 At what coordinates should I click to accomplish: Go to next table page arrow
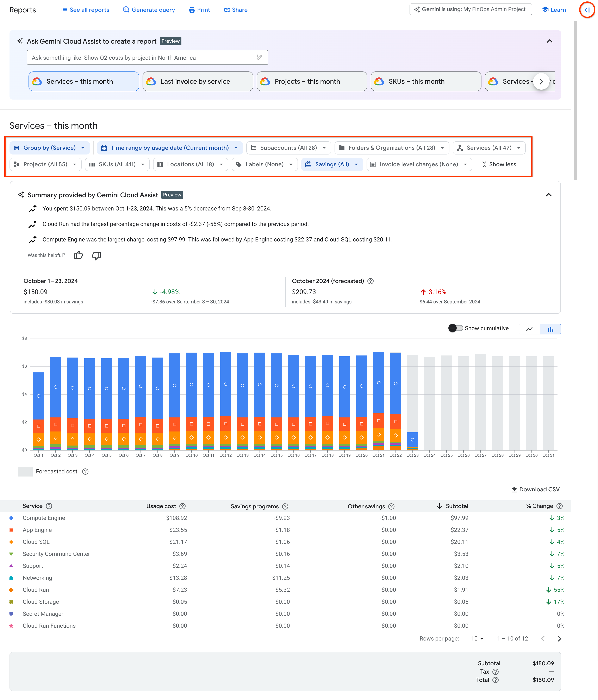(x=559, y=638)
